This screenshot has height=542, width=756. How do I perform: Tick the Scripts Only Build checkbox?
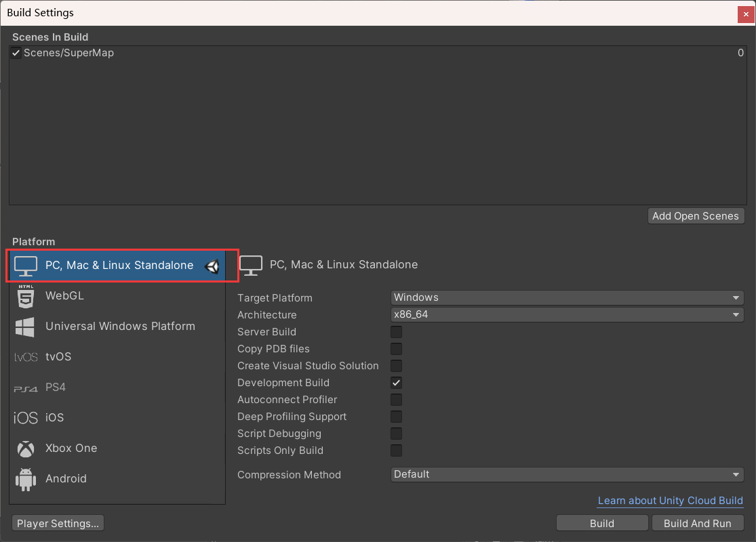point(397,451)
